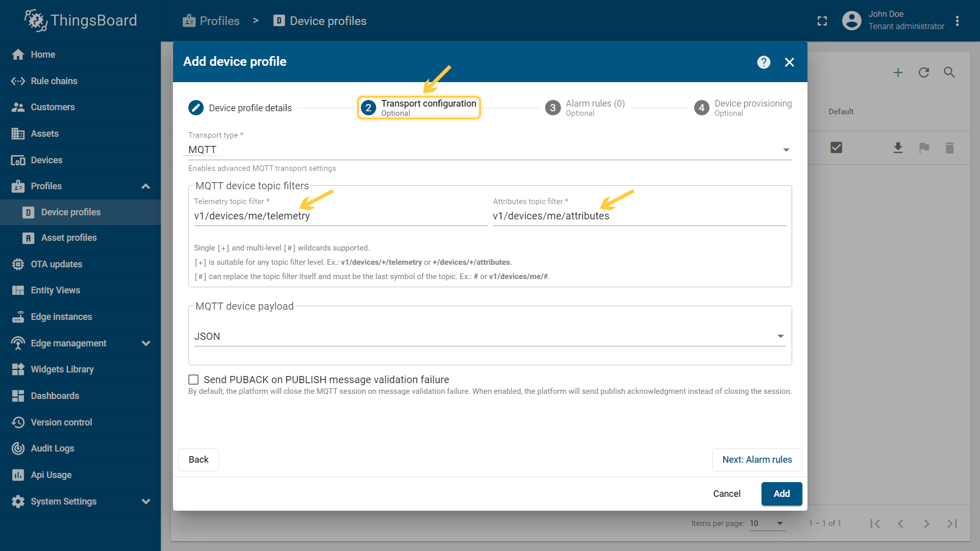The height and width of the screenshot is (551, 980).
Task: Add a new profile with plus icon
Action: coord(898,72)
